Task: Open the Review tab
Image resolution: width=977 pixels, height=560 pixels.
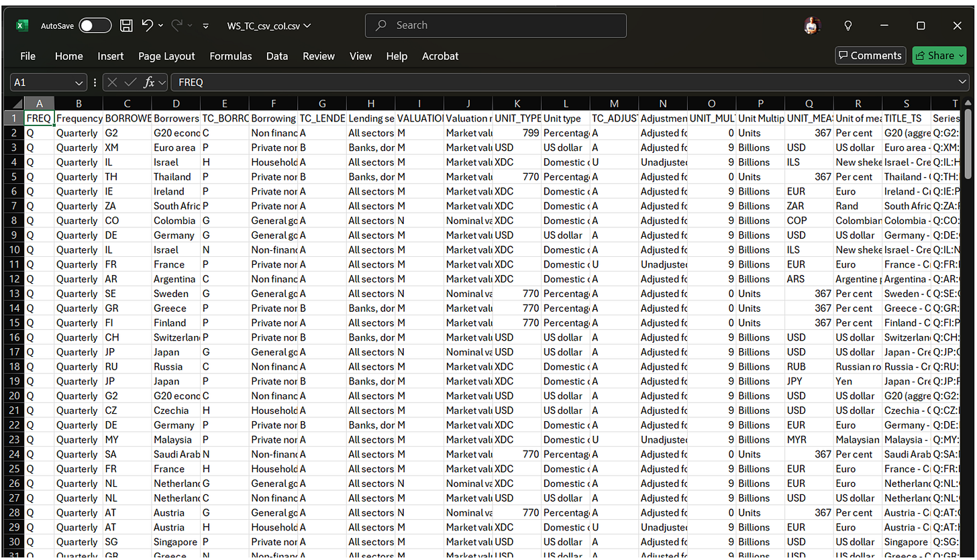Action: pyautogui.click(x=318, y=56)
